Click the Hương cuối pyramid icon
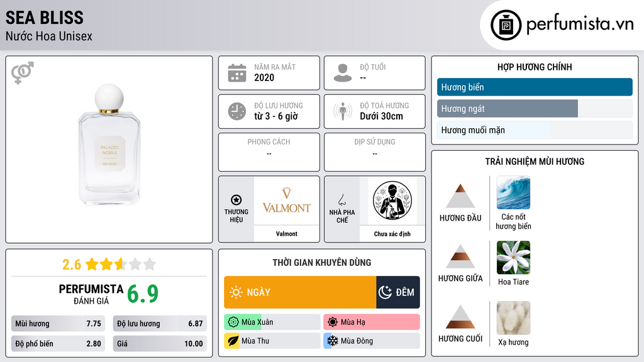Image resolution: width=644 pixels, height=362 pixels. (x=460, y=317)
